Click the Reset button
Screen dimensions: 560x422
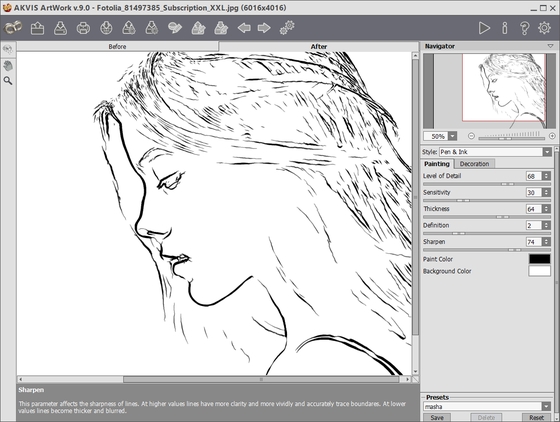tap(536, 417)
